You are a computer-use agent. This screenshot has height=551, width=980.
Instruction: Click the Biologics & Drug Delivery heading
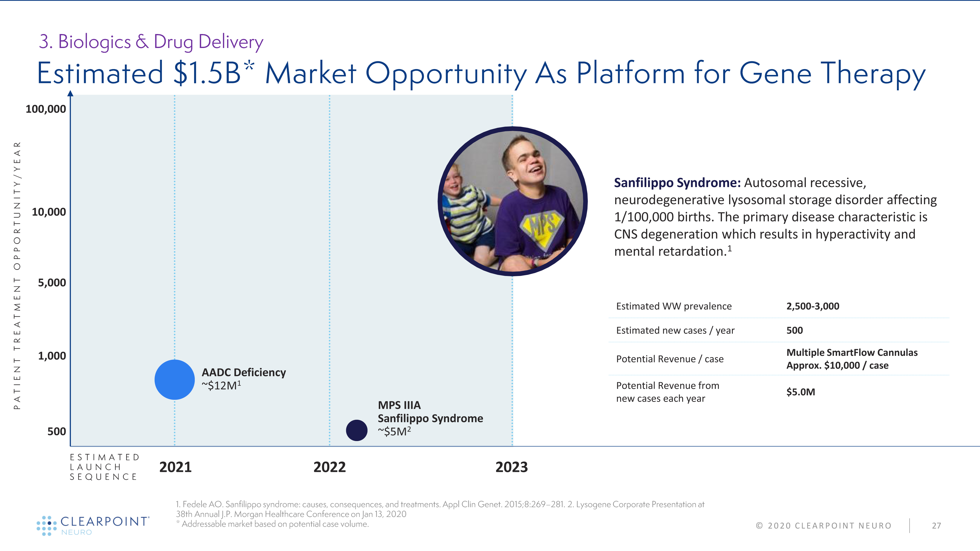(151, 41)
